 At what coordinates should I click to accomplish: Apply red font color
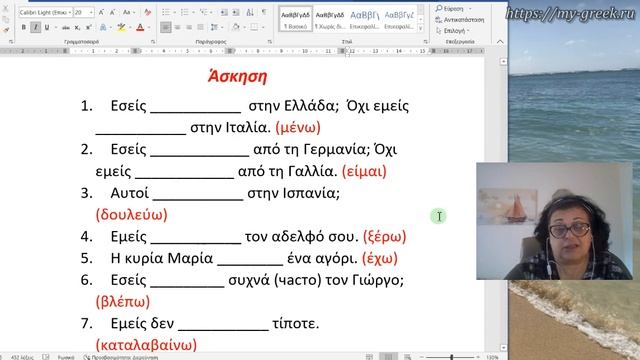click(140, 27)
